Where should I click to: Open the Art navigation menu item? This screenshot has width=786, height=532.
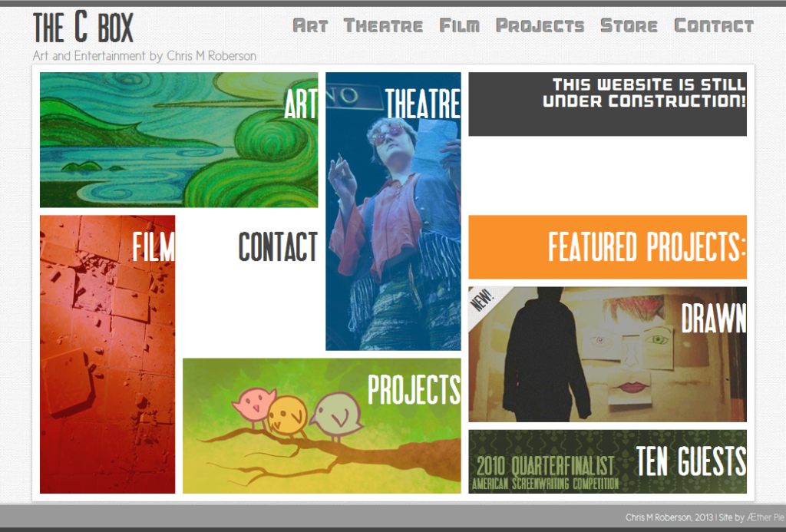(x=310, y=25)
